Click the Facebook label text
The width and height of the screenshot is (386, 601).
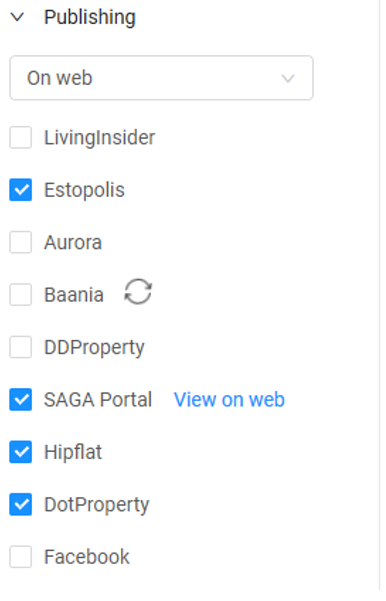click(x=87, y=557)
